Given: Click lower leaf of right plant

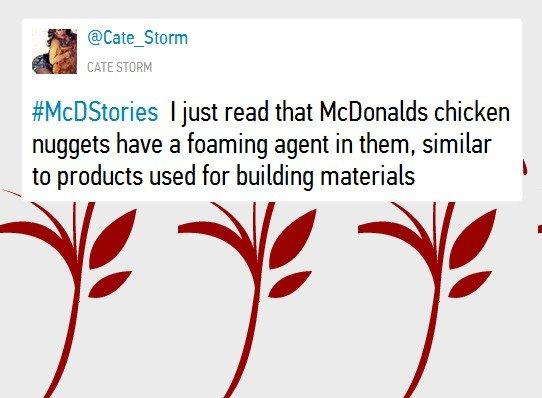Looking at the screenshot, I should pyautogui.click(x=469, y=284).
